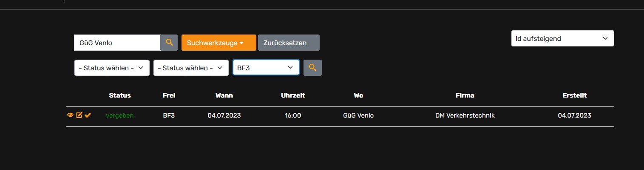The height and width of the screenshot is (170, 644).
Task: Click into the GüG Venlo search field
Action: 117,43
